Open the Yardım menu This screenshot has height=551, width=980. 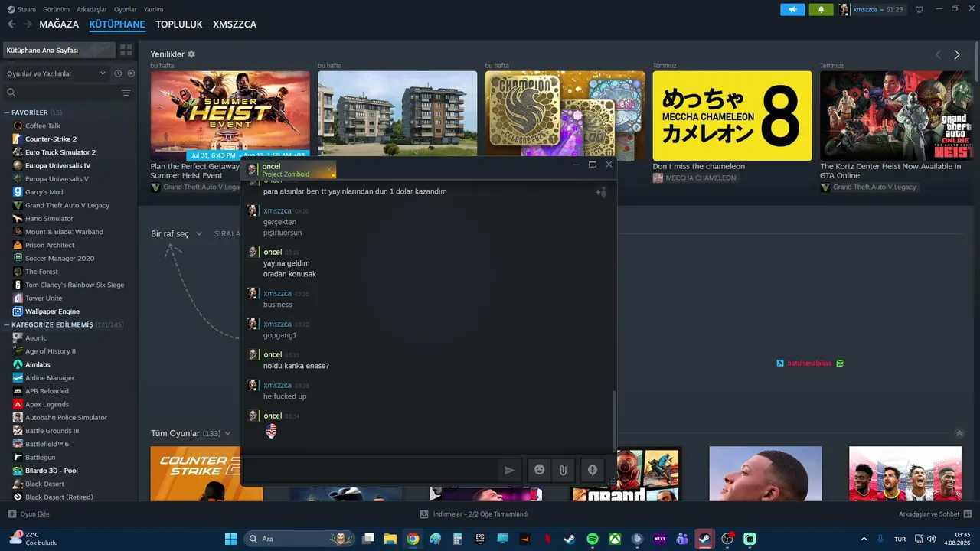pyautogui.click(x=154, y=9)
